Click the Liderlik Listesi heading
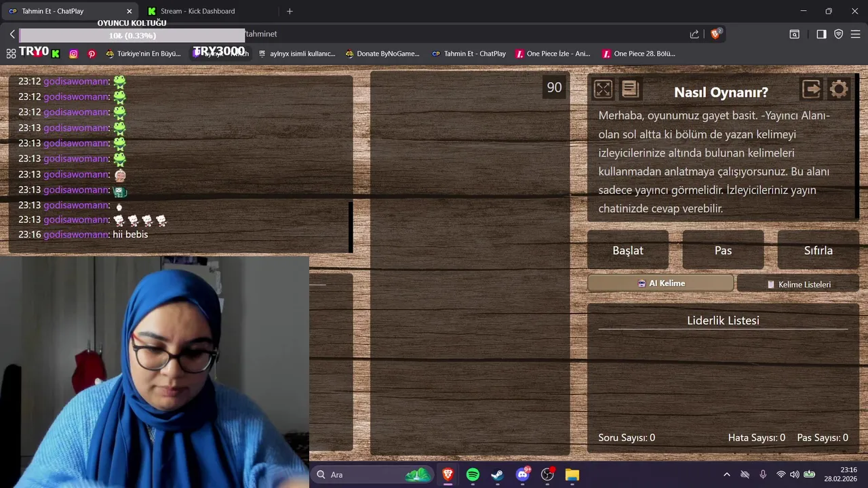This screenshot has width=868, height=488. (723, 321)
